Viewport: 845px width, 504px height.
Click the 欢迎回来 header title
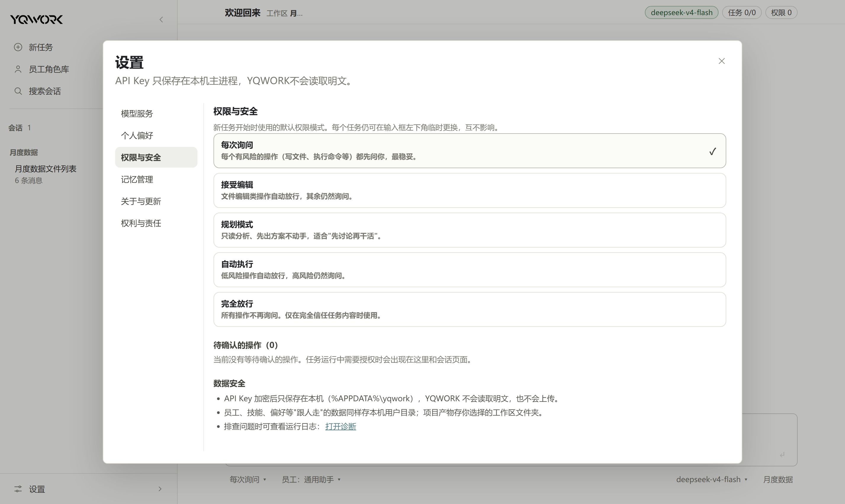(x=242, y=12)
